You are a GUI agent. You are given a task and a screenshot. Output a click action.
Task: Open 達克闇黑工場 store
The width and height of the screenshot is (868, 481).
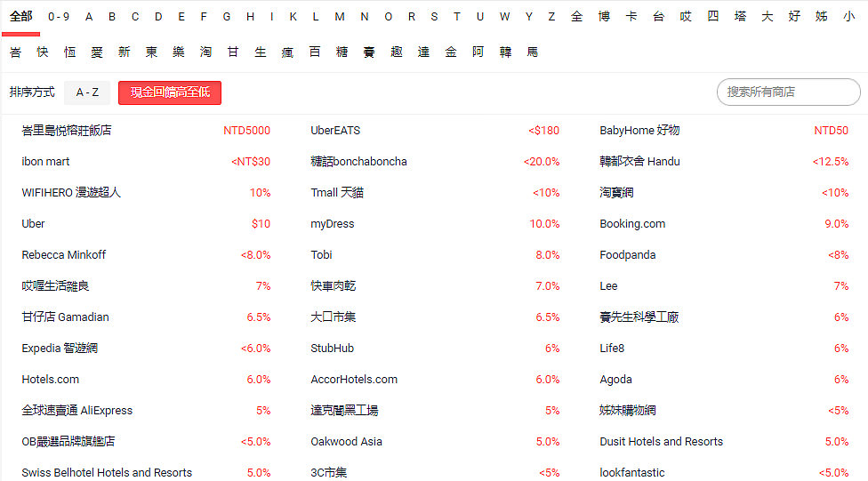344,410
